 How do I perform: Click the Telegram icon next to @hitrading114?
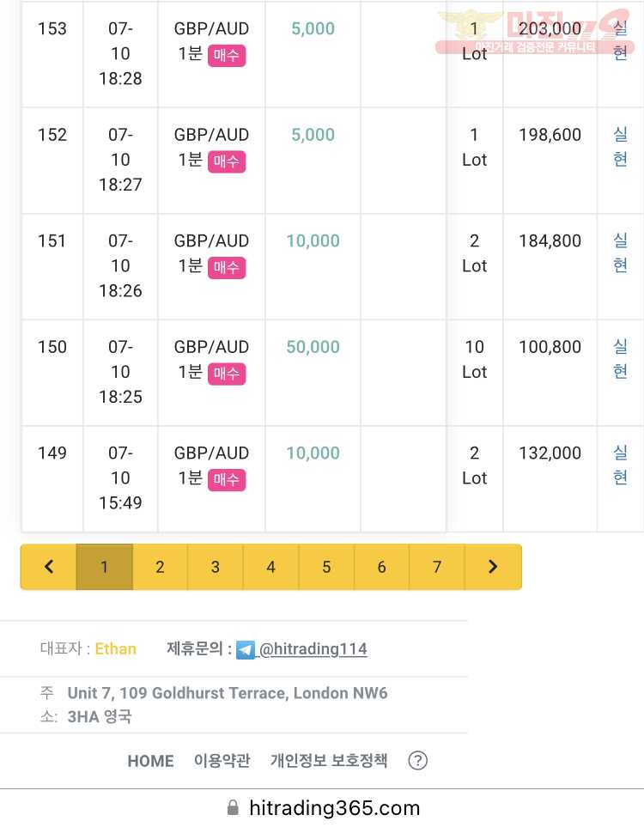point(246,649)
